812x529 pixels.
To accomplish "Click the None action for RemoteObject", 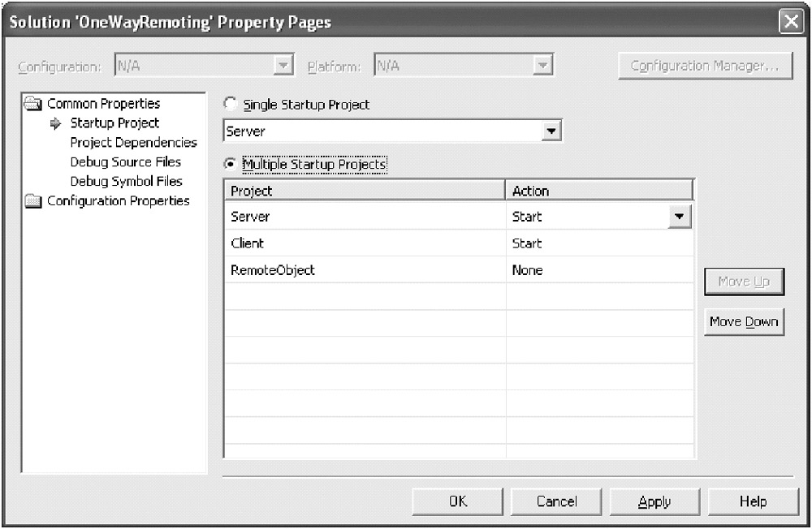I will (527, 270).
